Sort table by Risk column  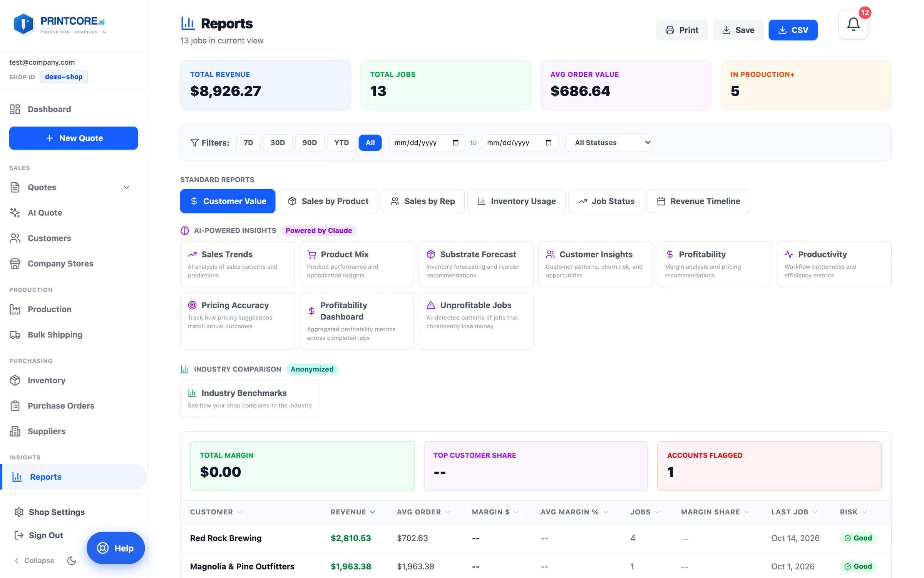(x=853, y=512)
